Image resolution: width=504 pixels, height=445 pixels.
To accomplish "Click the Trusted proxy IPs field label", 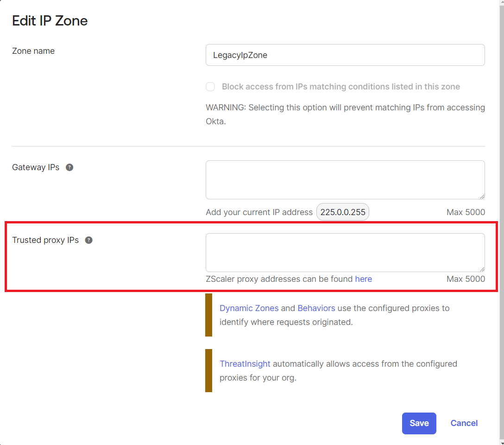I will (45, 240).
